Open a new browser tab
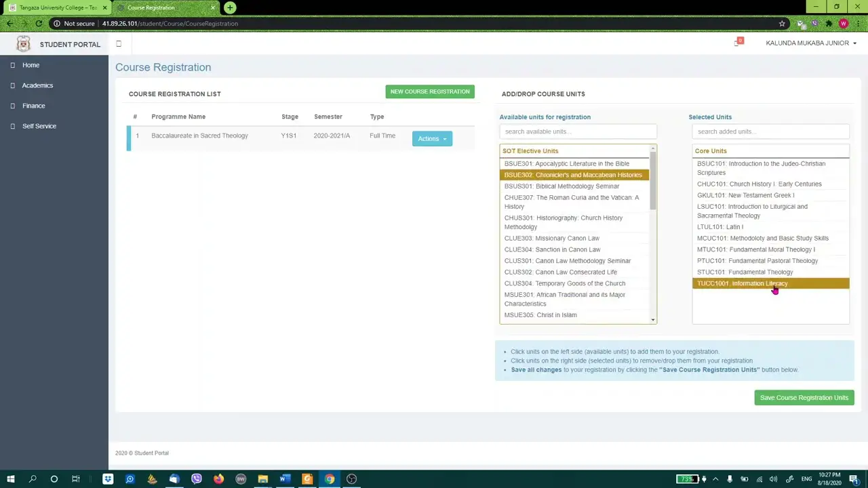 click(230, 7)
